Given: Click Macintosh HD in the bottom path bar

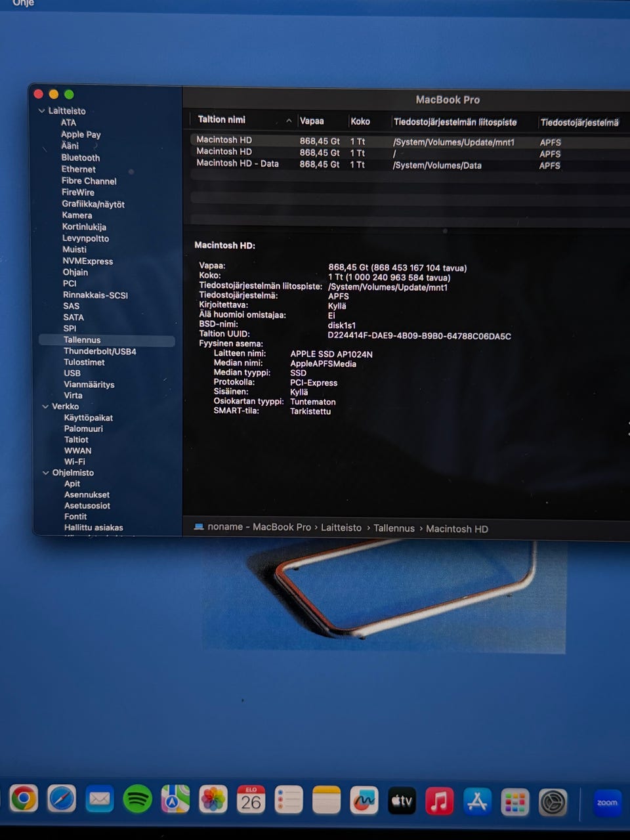Looking at the screenshot, I should [x=457, y=529].
